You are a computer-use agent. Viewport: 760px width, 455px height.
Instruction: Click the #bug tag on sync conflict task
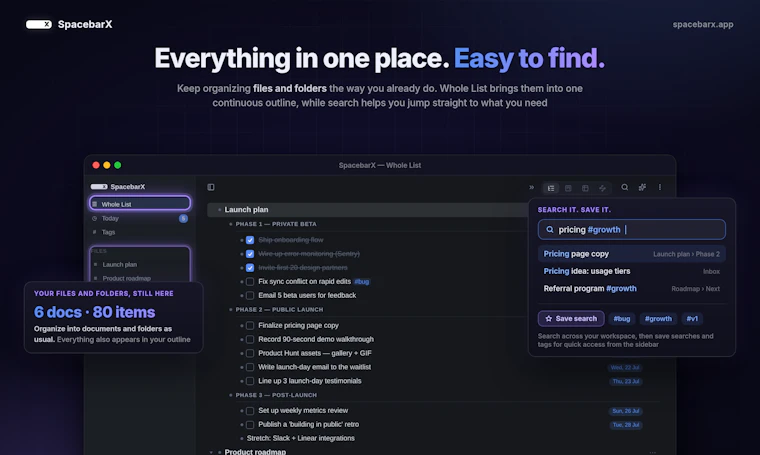click(x=362, y=282)
